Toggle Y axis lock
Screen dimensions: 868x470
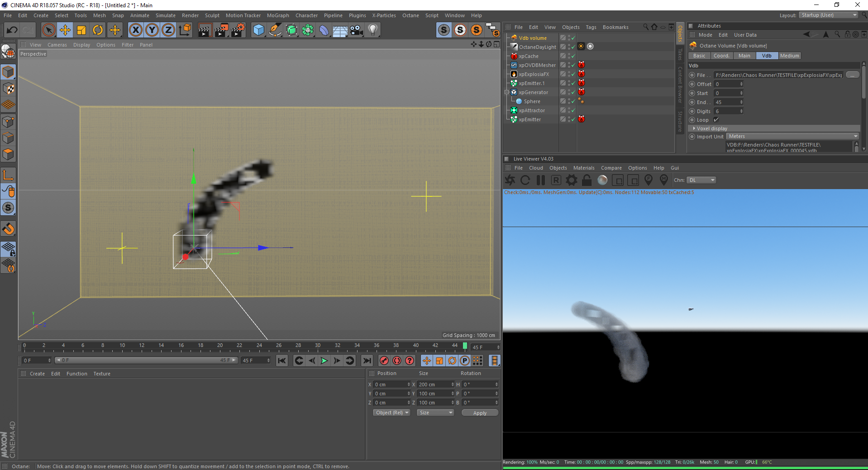coord(152,30)
